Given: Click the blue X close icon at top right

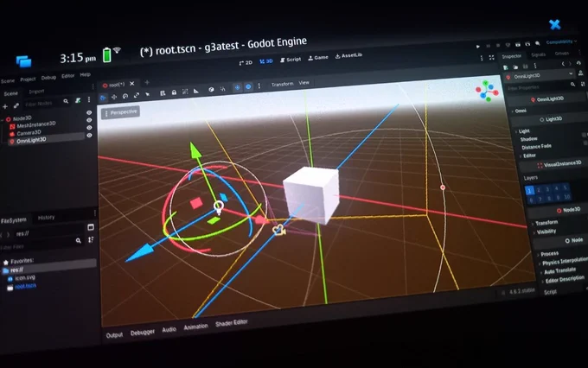Looking at the screenshot, I should pos(555,25).
